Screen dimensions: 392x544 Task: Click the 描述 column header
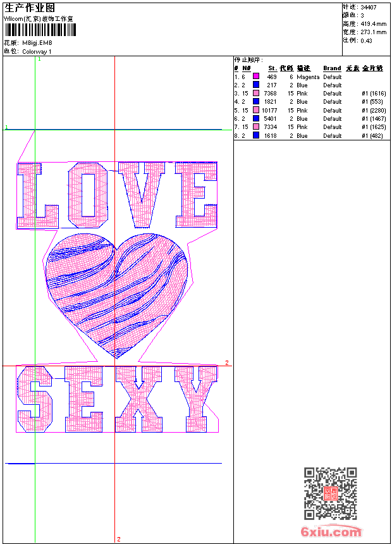pos(303,68)
